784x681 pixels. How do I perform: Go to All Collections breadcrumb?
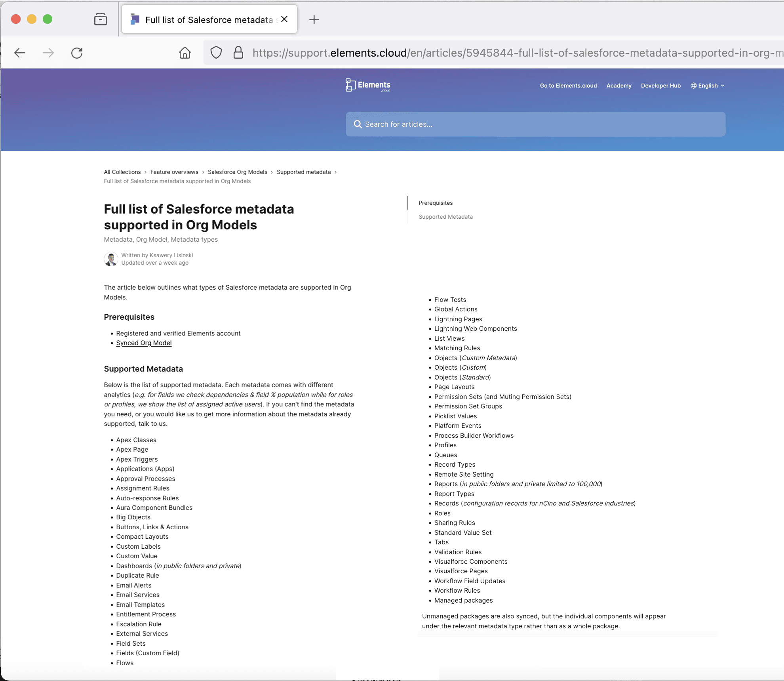click(122, 172)
